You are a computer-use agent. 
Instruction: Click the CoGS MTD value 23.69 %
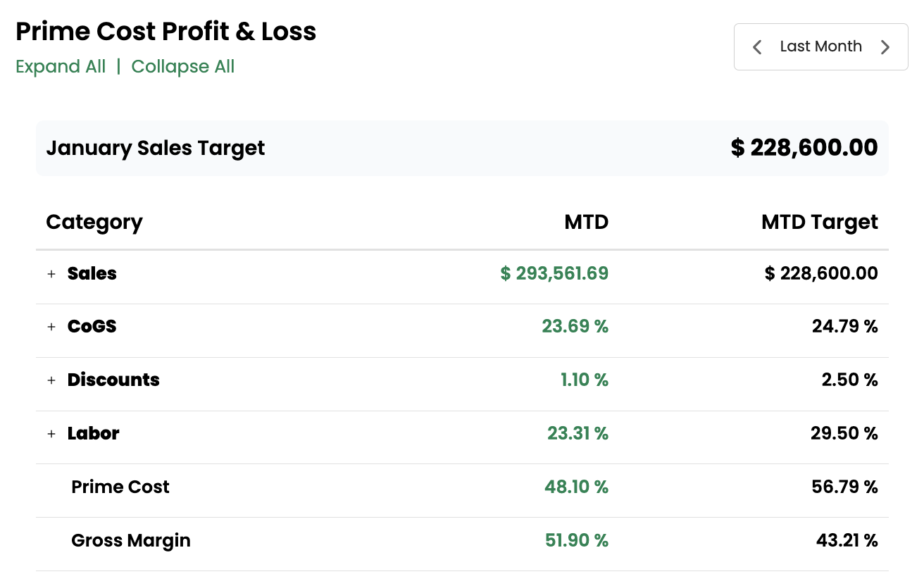tap(575, 326)
